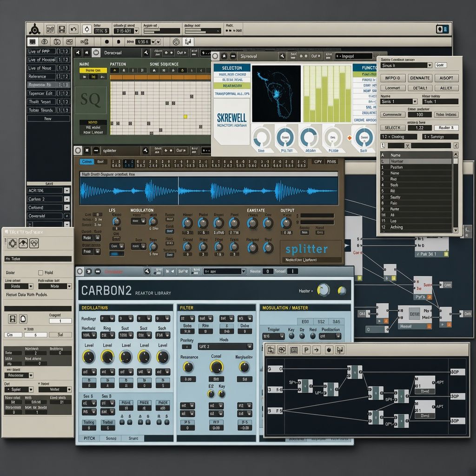Screen dimensions: 476x476
Task: Click the round record button in second toolbar
Action: click(106, 41)
